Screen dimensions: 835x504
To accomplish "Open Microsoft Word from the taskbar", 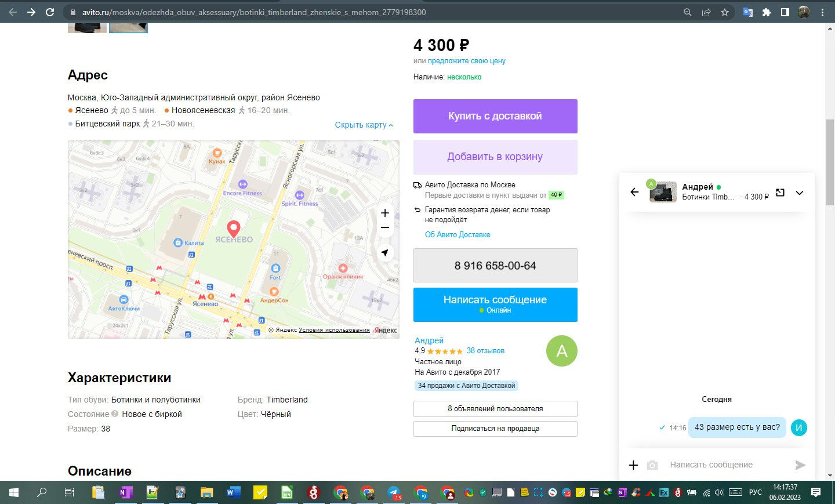I will (x=233, y=492).
